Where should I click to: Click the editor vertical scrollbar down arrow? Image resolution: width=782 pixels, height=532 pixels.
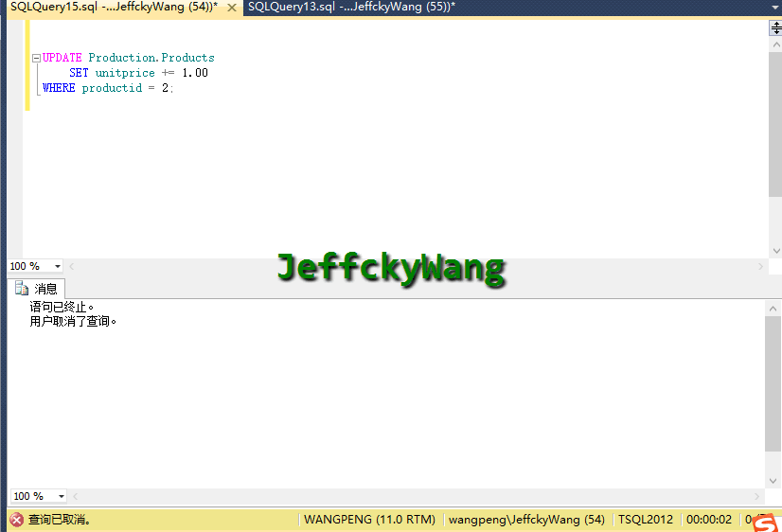[775, 251]
